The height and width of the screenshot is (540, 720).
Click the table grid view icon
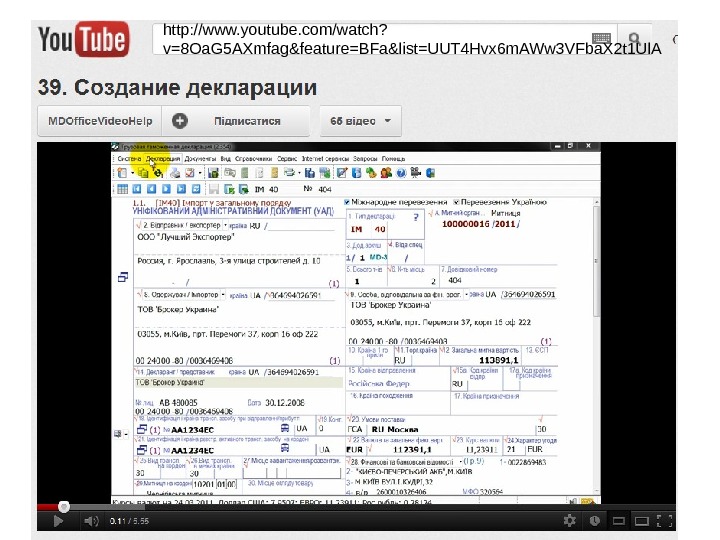[x=123, y=189]
